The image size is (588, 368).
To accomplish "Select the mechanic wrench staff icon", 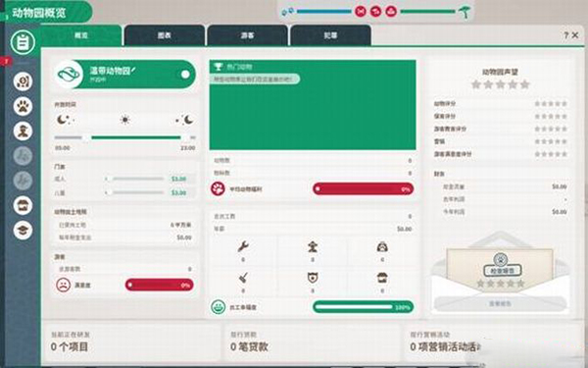I will coord(243,246).
